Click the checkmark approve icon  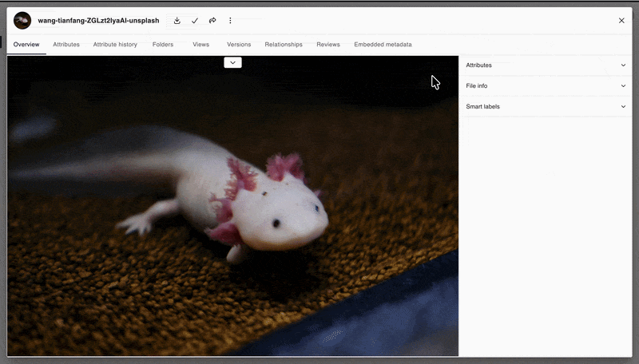[195, 21]
